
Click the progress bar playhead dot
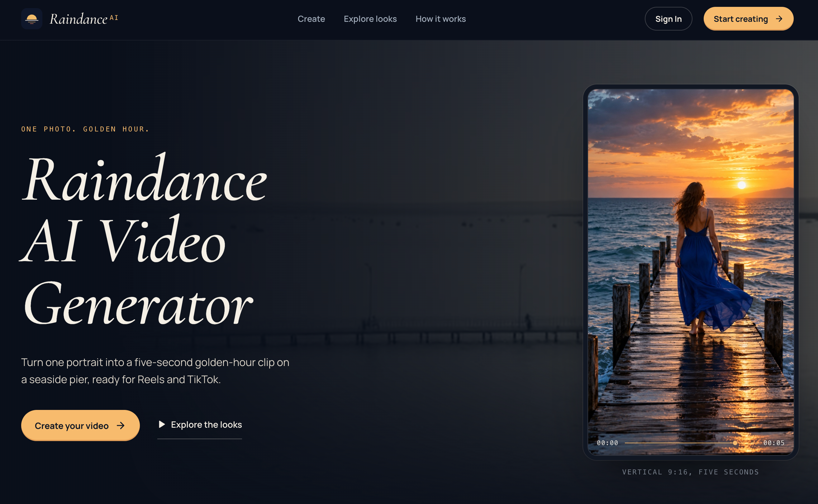(735, 443)
